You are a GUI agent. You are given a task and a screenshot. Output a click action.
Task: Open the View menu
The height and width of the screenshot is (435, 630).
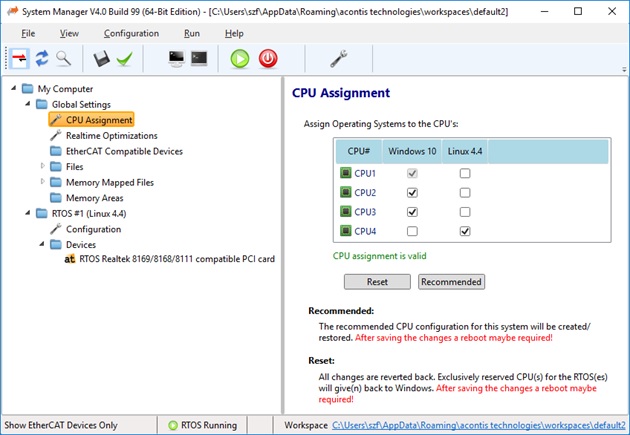tap(69, 33)
